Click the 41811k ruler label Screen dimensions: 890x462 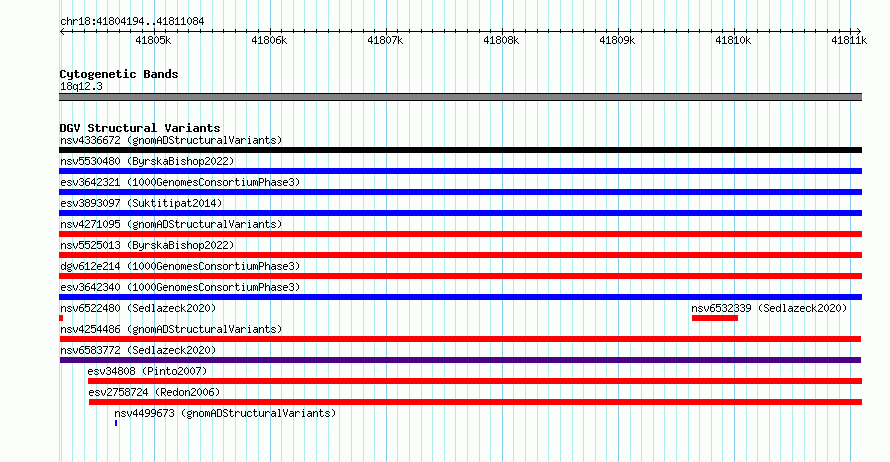(x=849, y=40)
